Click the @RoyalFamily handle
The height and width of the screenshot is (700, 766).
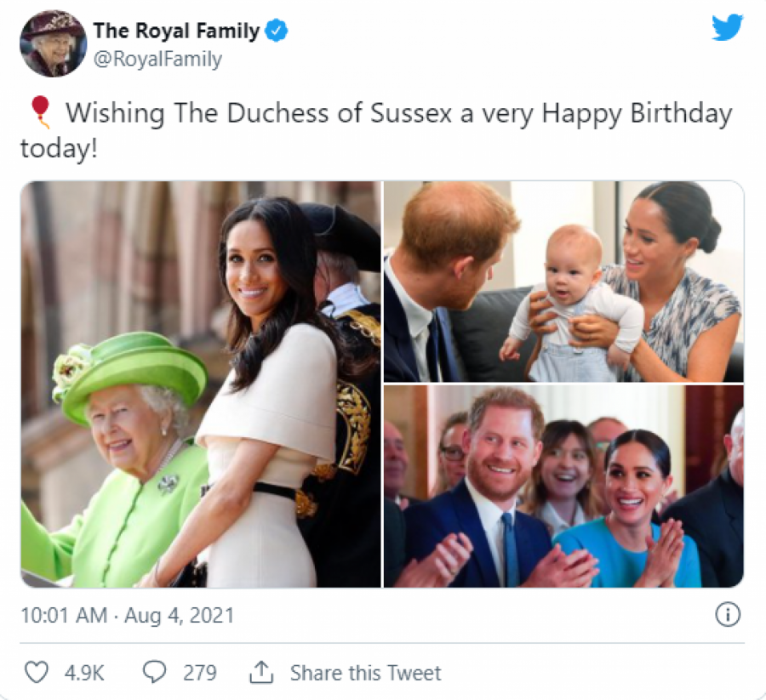(157, 59)
